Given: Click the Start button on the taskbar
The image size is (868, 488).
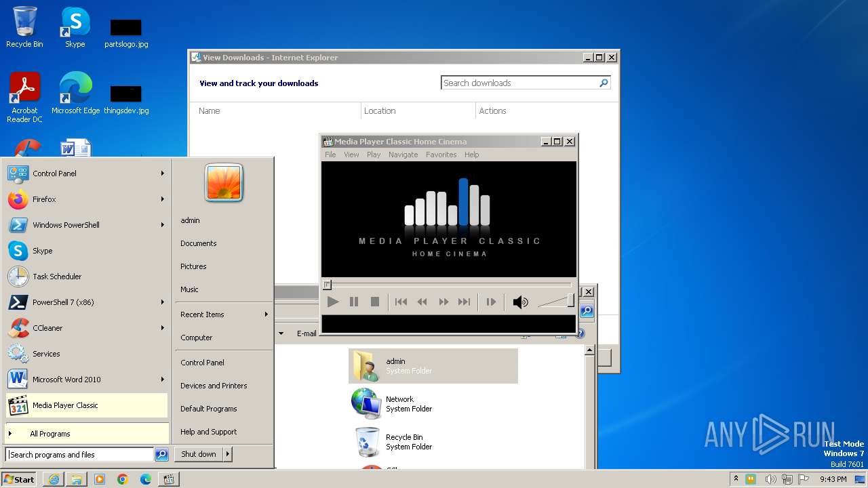Looking at the screenshot, I should pyautogui.click(x=19, y=479).
